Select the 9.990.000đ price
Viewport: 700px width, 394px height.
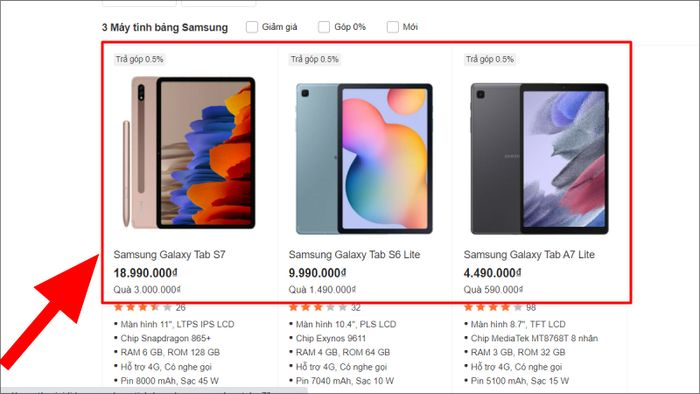coord(317,273)
